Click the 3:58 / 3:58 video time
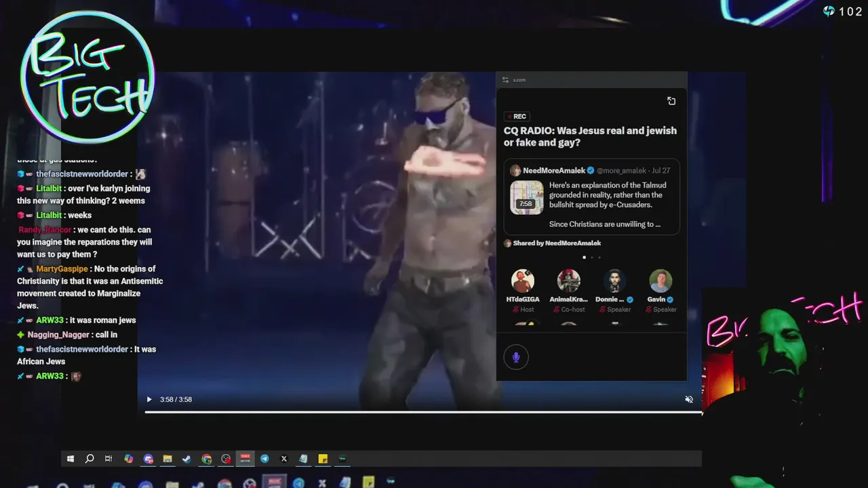Screen dimensions: 868x488 click(176, 400)
